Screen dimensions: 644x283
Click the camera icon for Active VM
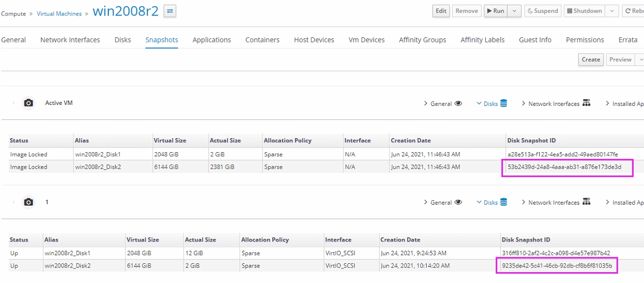coord(29,103)
